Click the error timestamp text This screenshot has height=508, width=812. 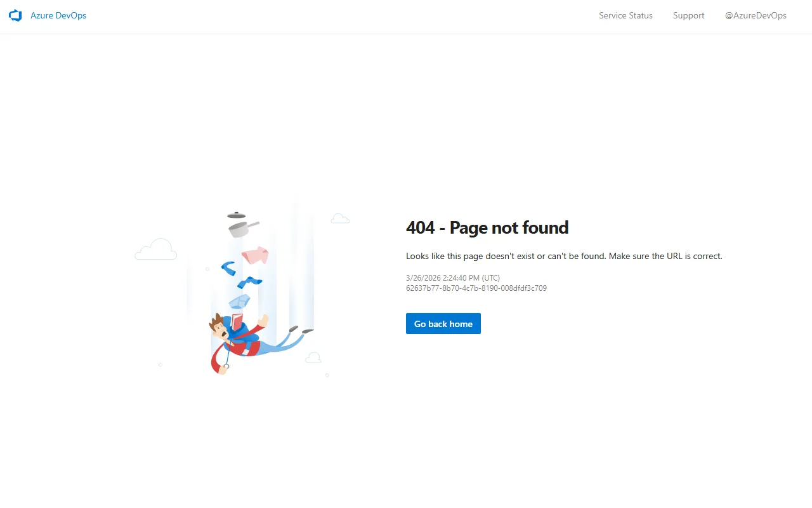point(453,278)
